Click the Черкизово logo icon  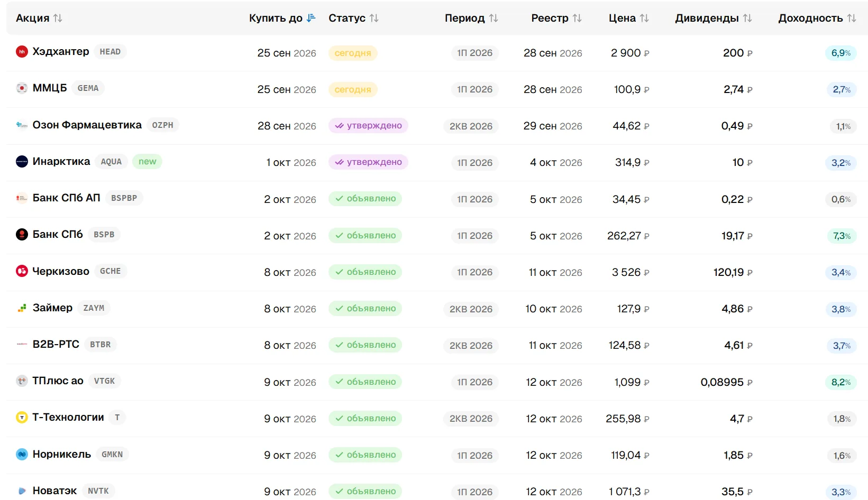coord(22,271)
